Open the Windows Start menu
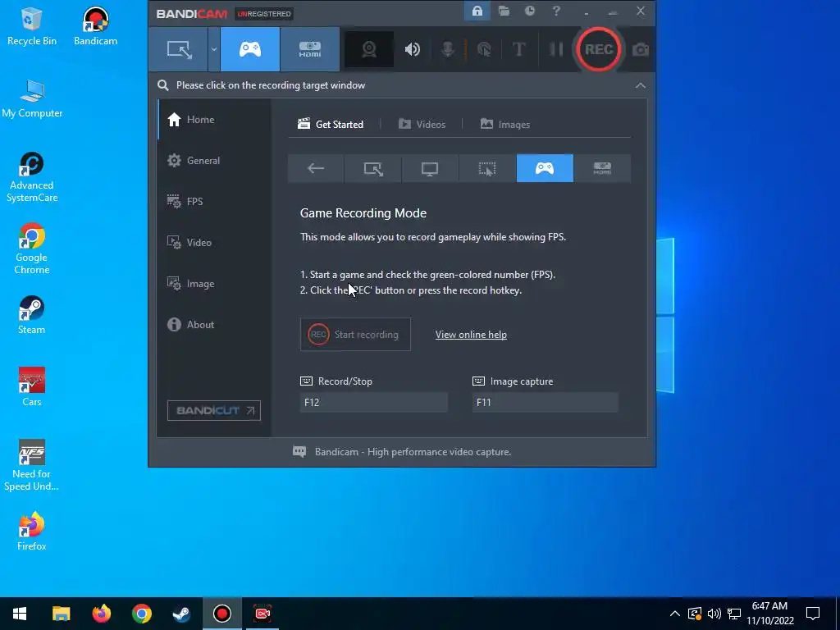Image resolution: width=840 pixels, height=630 pixels. click(20, 614)
